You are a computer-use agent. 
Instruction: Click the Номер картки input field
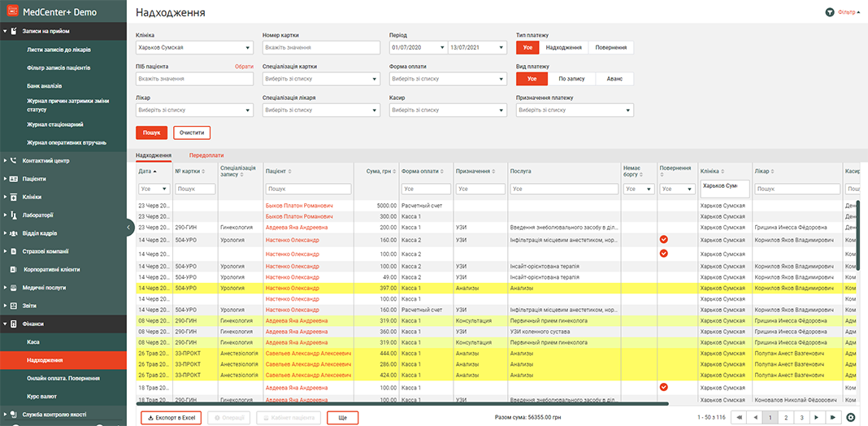tap(320, 48)
